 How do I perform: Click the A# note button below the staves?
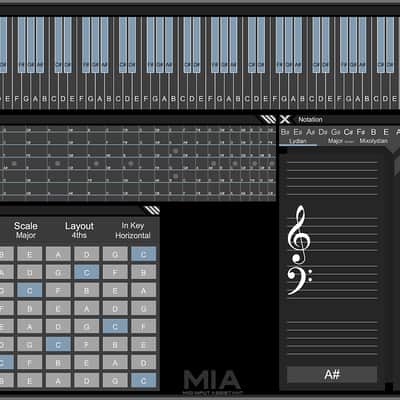tap(332, 375)
